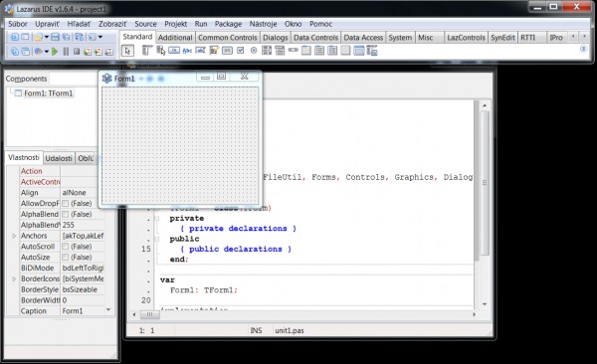Toggle the AllowDropFiles checkbox
This screenshot has height=364, width=597.
tap(66, 203)
